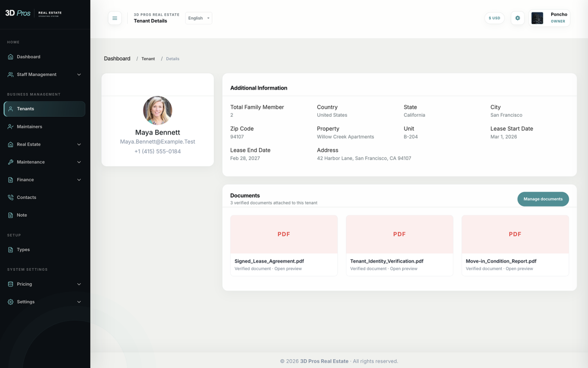Click the $ USD currency button
This screenshot has width=588, height=368.
coord(495,18)
